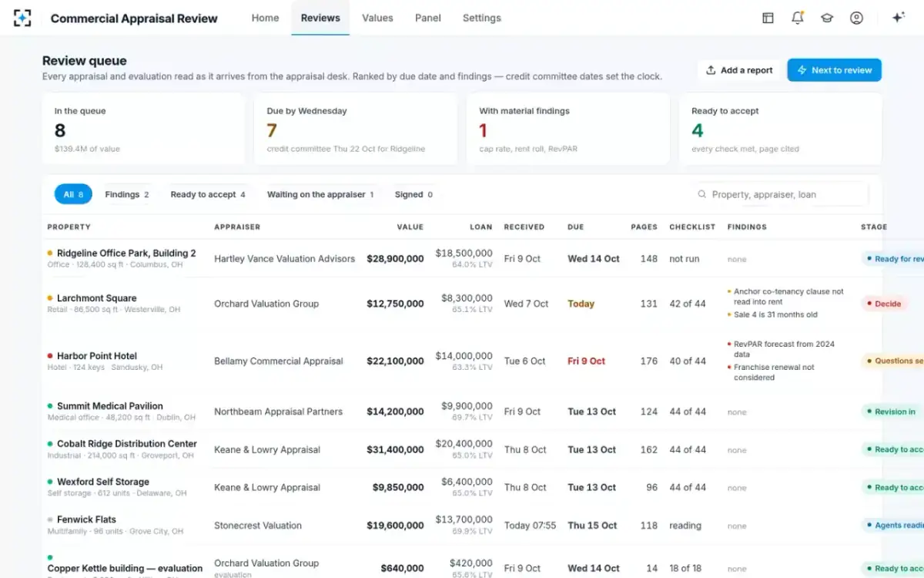
Task: Open the Due by Wednesday summary card
Action: coord(356,129)
